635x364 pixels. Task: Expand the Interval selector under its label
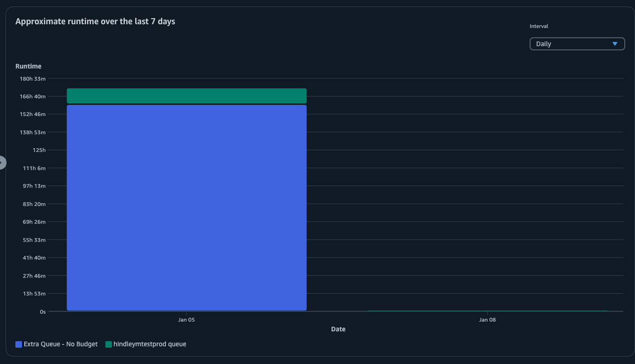pyautogui.click(x=577, y=43)
